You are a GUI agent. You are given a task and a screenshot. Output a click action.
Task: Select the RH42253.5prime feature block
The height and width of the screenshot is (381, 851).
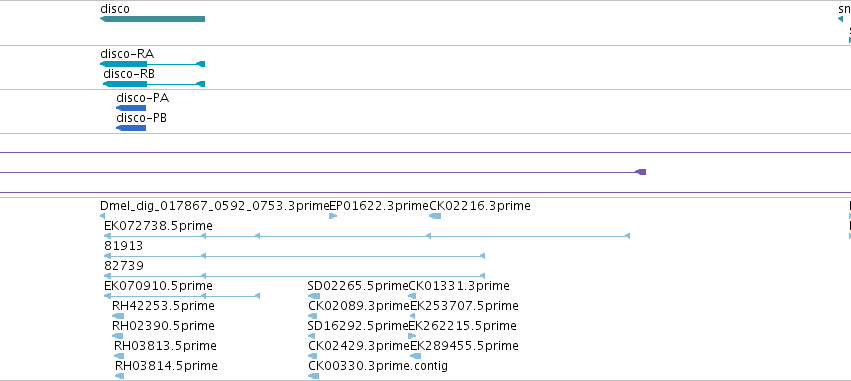[118, 316]
